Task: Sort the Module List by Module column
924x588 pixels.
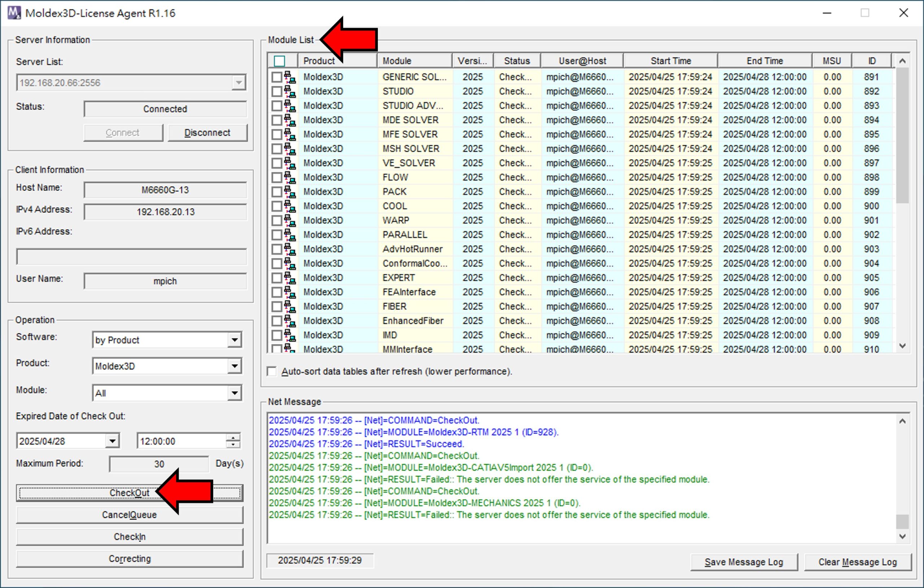Action: (414, 61)
